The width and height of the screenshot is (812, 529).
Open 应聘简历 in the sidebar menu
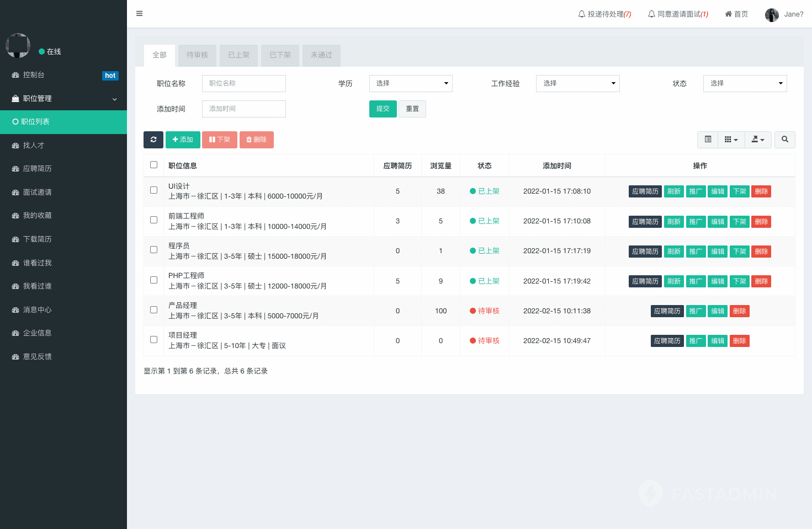(x=38, y=169)
